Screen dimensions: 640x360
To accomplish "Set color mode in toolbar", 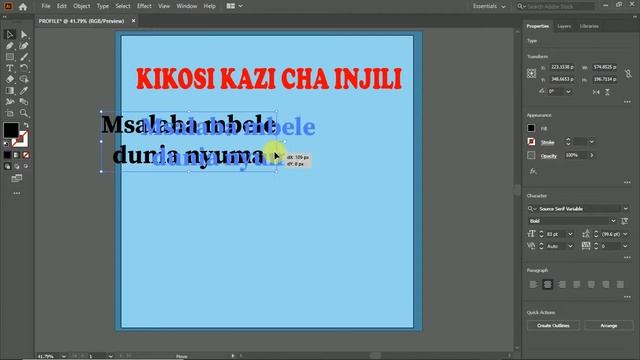I will (x=7, y=155).
